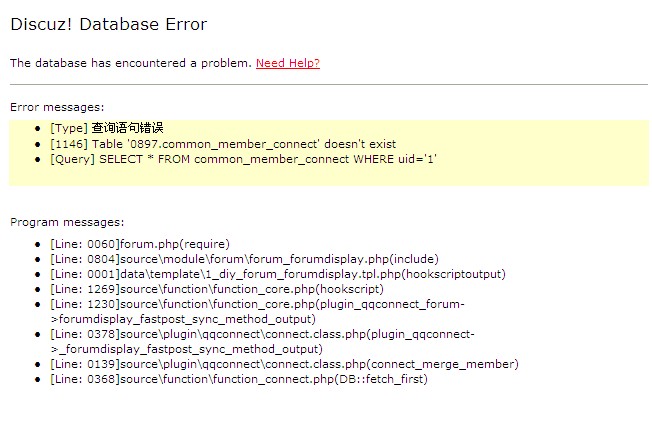Select the Line 0378 connect.class.php entry
Image resolution: width=652 pixels, height=425 pixels.
click(262, 341)
